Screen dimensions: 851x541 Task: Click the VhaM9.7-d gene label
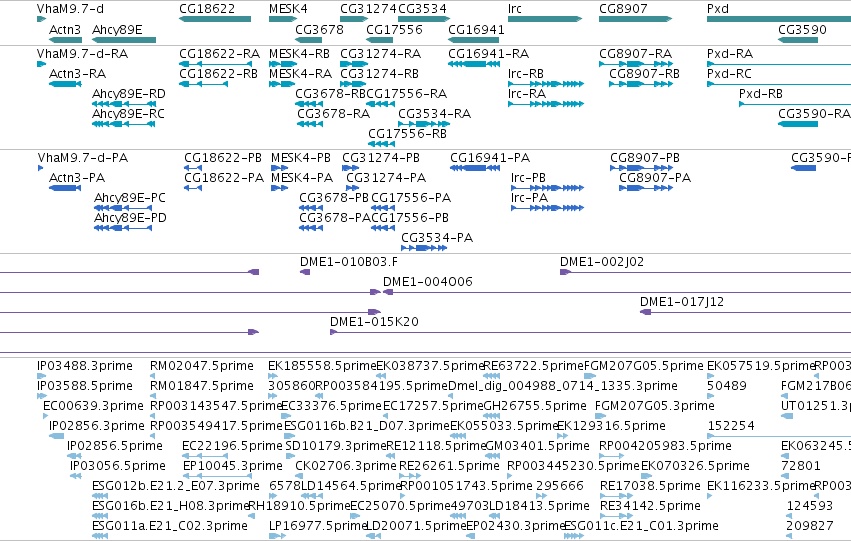[71, 9]
